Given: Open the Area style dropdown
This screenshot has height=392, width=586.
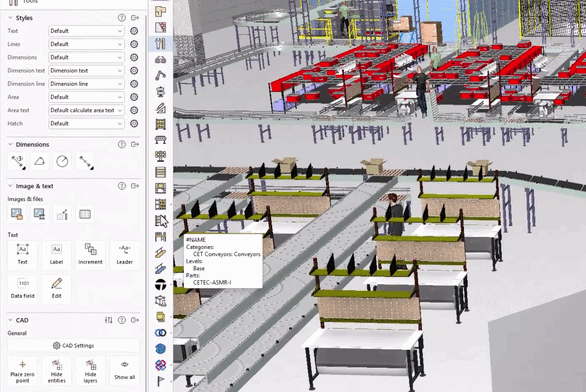Looking at the screenshot, I should point(86,97).
